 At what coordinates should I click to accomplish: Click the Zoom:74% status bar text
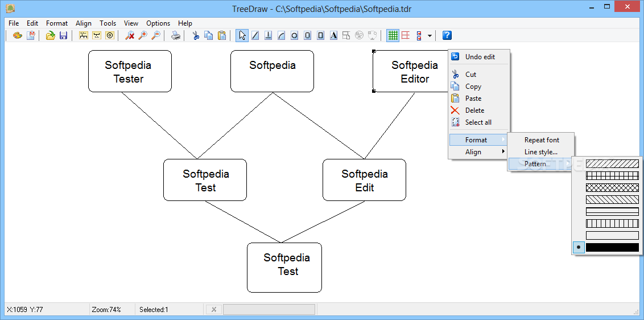106,310
